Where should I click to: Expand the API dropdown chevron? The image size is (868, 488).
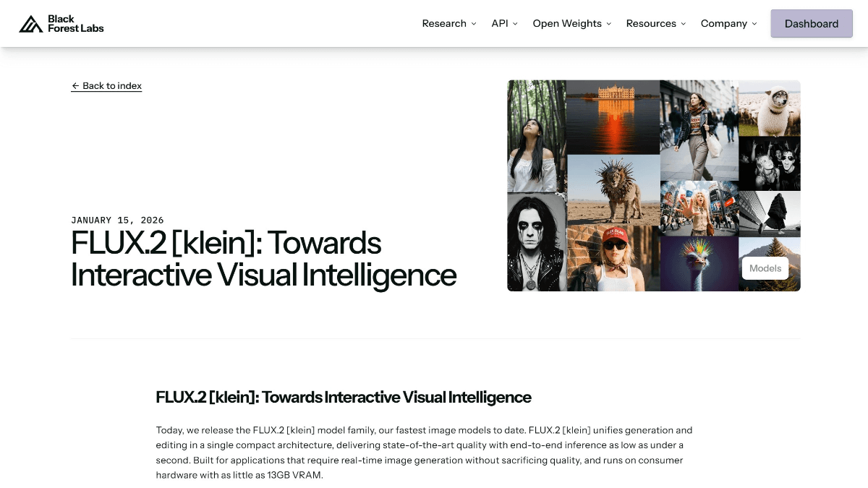coord(515,24)
